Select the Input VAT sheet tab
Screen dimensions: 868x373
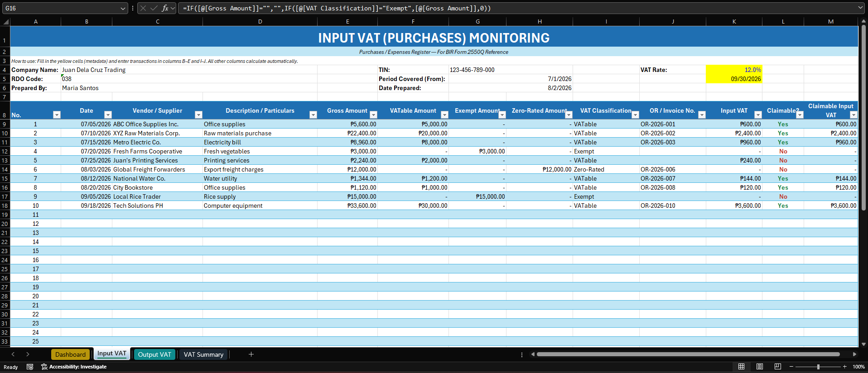[x=112, y=354]
